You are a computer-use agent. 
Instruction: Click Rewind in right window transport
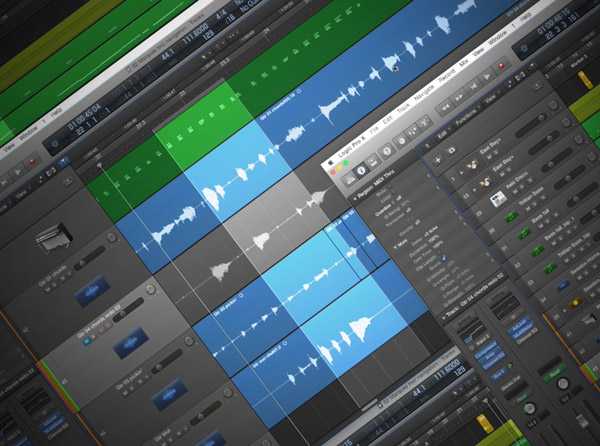point(445,107)
